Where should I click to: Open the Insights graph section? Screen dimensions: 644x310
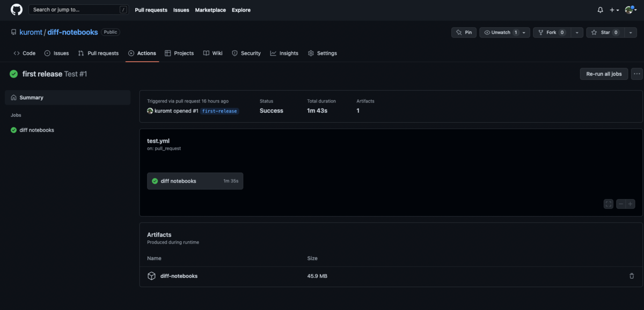273,53
